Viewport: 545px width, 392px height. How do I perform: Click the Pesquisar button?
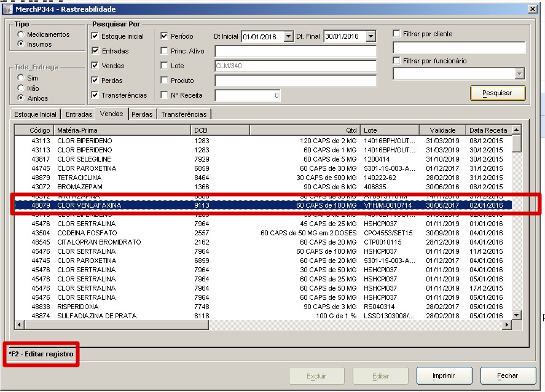[498, 93]
